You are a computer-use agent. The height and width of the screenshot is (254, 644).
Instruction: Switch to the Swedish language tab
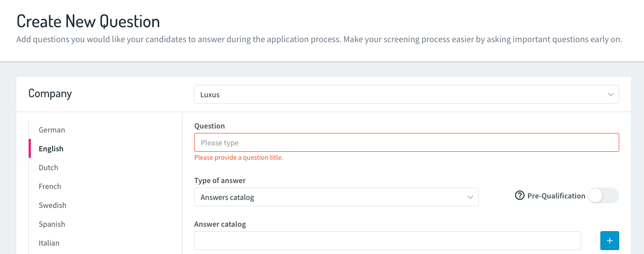coord(53,205)
